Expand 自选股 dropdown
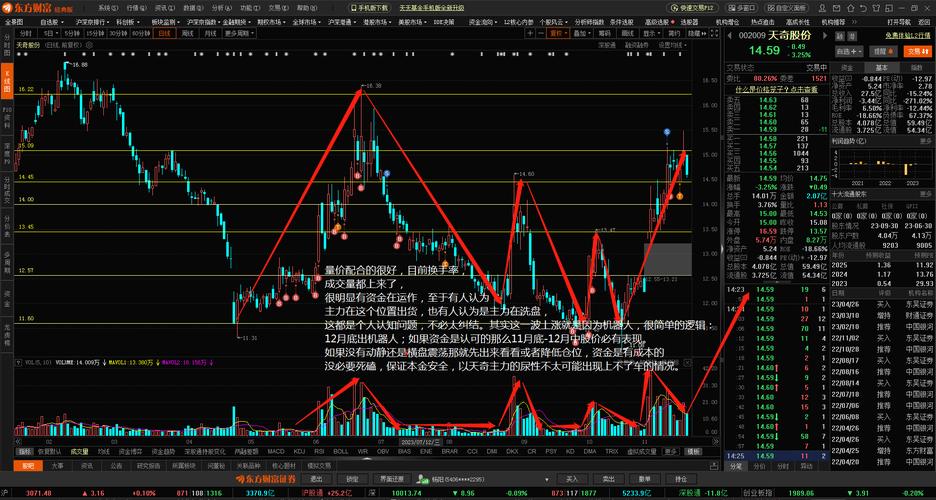The height and width of the screenshot is (500, 936). point(53,21)
